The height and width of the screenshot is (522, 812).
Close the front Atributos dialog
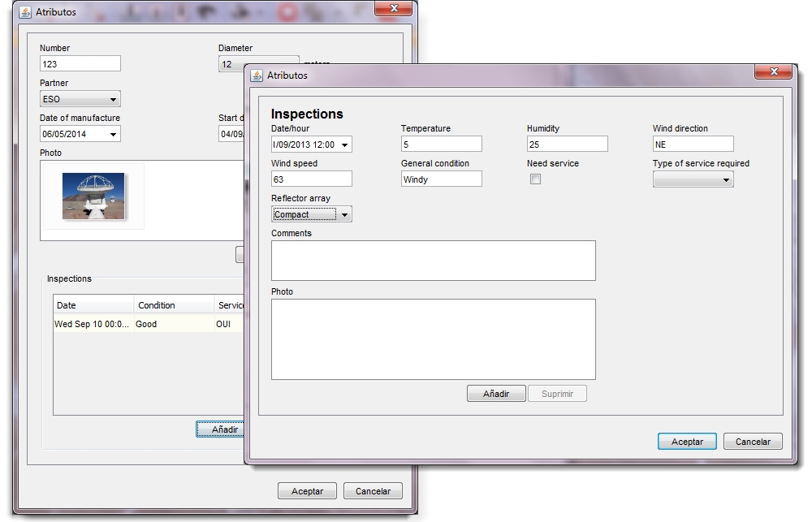point(774,71)
